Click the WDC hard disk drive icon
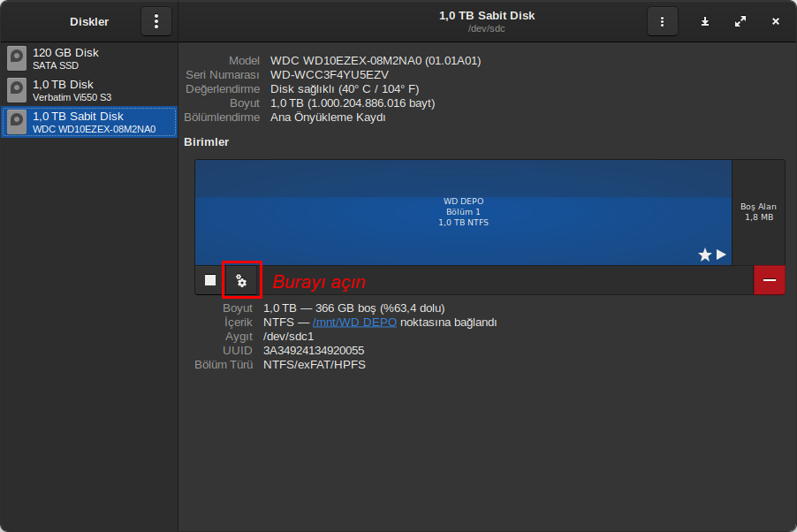Viewport: 797px width, 532px height. click(x=17, y=122)
